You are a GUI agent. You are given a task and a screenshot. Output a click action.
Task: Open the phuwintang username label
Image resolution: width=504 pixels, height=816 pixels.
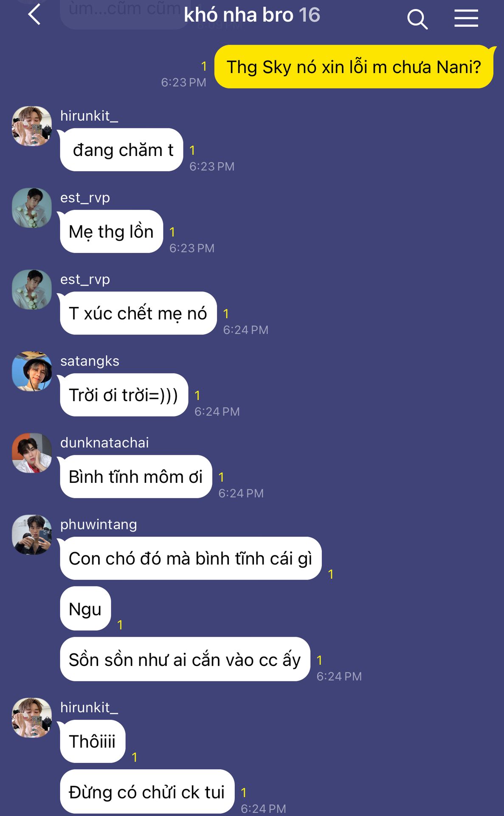click(x=99, y=524)
